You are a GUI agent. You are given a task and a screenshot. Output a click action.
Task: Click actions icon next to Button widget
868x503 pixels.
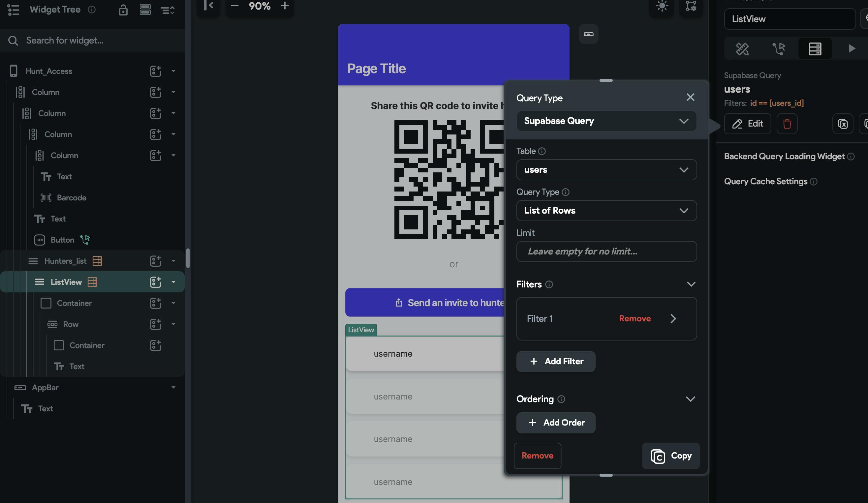(x=85, y=240)
